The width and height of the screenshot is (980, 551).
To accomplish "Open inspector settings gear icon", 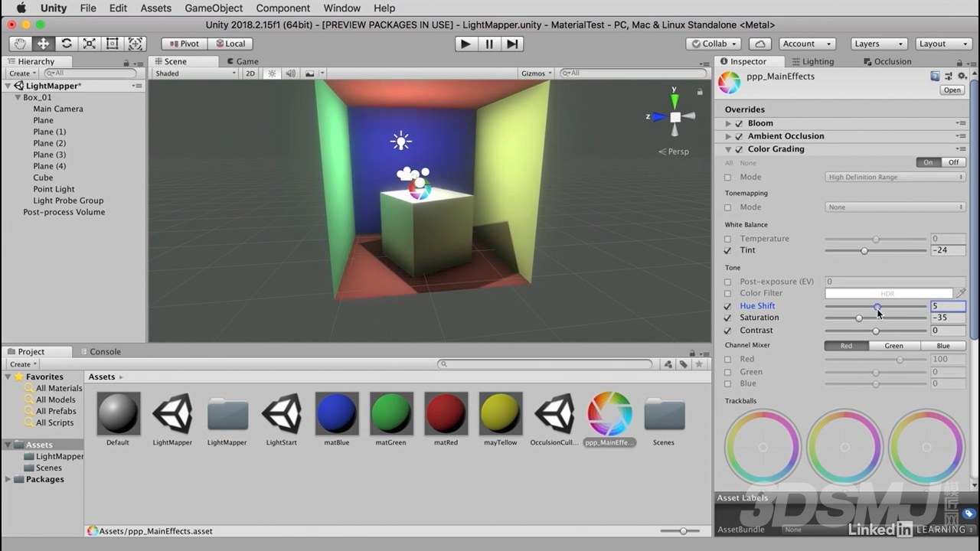I will pyautogui.click(x=962, y=77).
